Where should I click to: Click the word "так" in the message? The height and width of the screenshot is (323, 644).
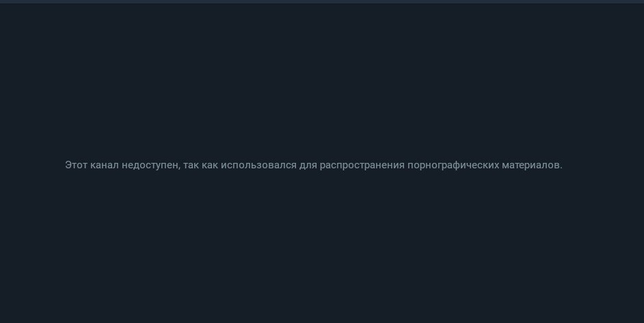(x=191, y=165)
